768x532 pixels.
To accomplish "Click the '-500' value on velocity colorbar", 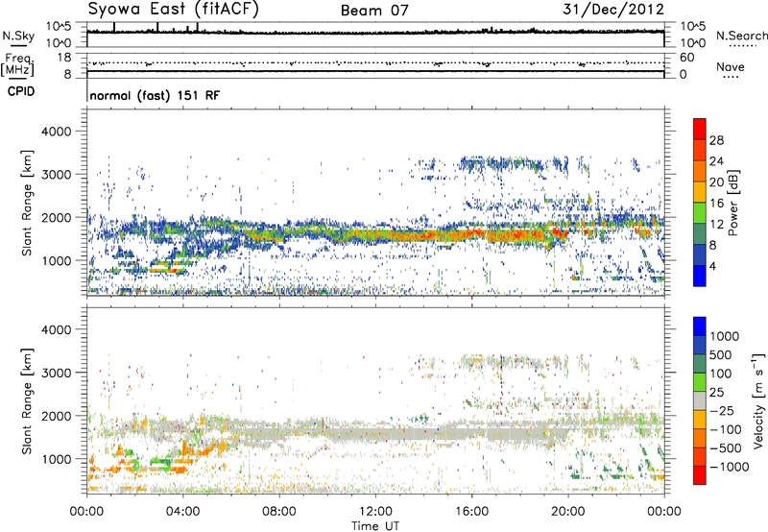I will click(728, 448).
